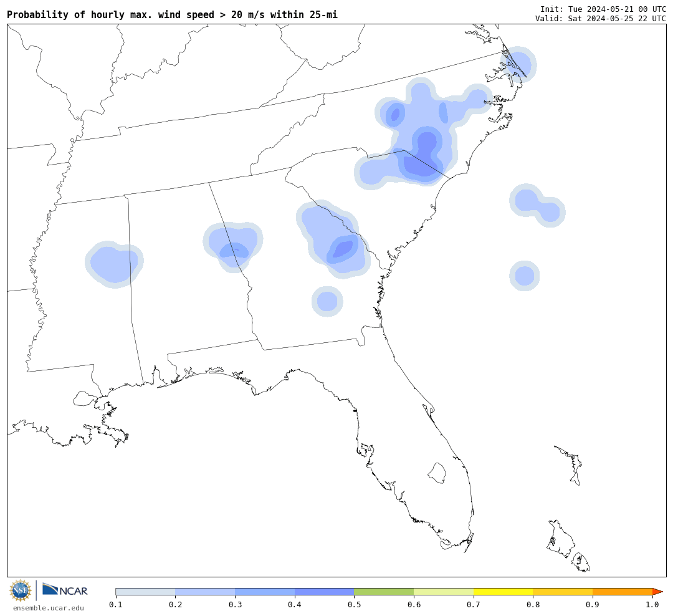673x616 pixels.
Task: Click the NSF logo
Action: click(21, 590)
